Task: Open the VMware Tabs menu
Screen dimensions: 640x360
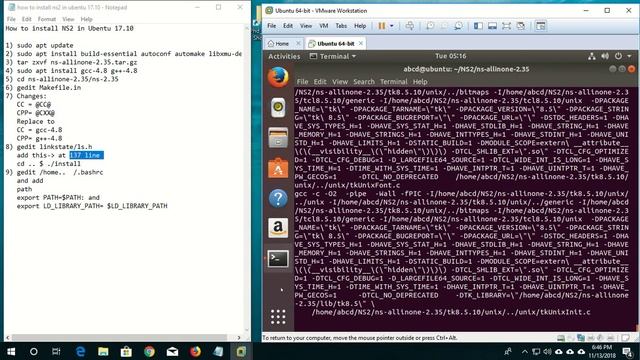Action: click(341, 26)
